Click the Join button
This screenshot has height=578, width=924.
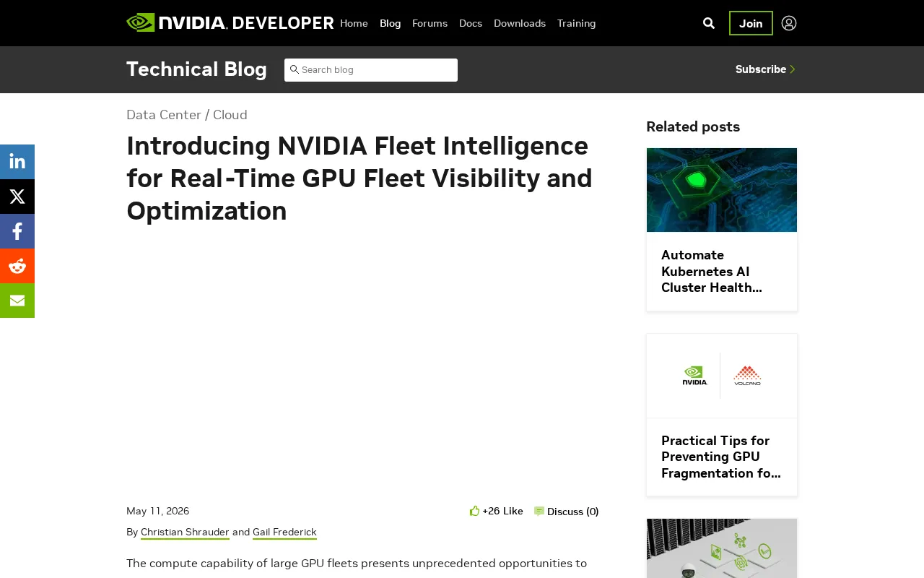pyautogui.click(x=751, y=23)
